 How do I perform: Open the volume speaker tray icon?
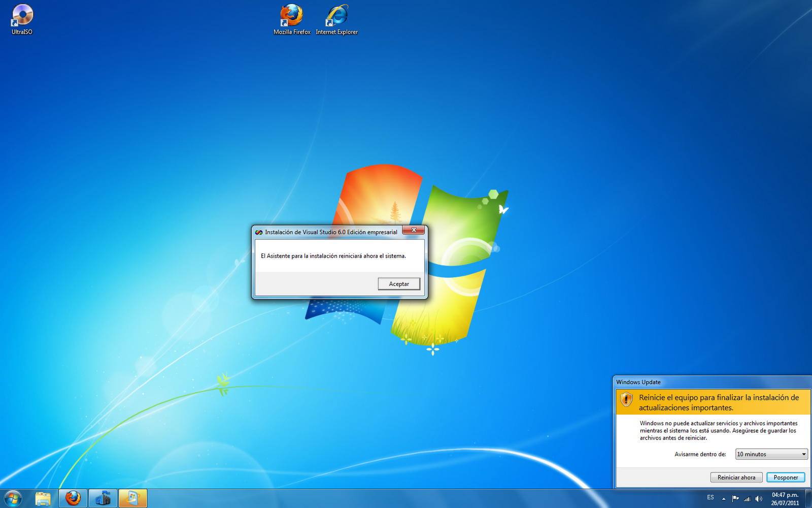tap(759, 499)
